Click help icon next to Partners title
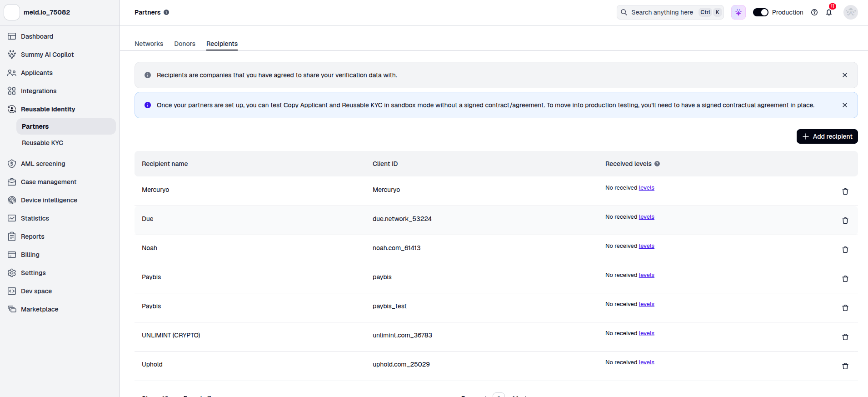The image size is (868, 397). pos(166,12)
